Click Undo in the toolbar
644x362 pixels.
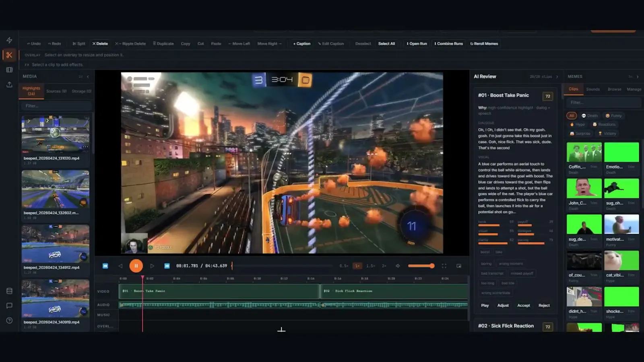34,43
